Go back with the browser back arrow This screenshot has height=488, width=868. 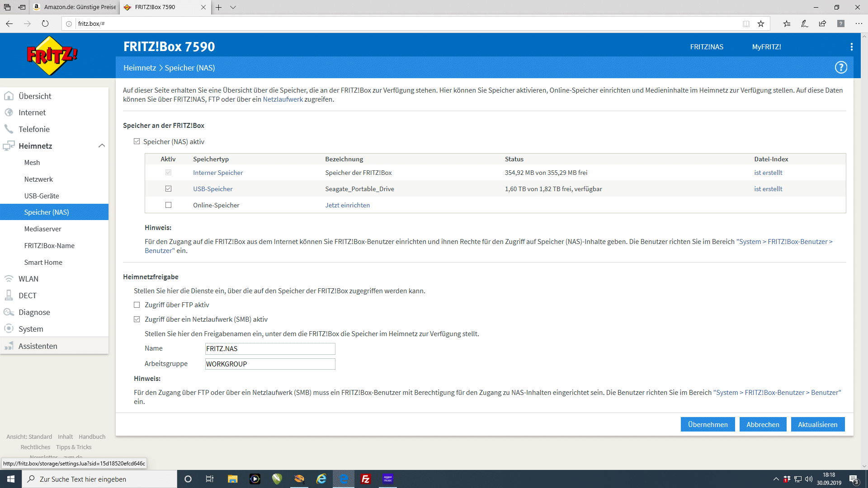tap(9, 23)
